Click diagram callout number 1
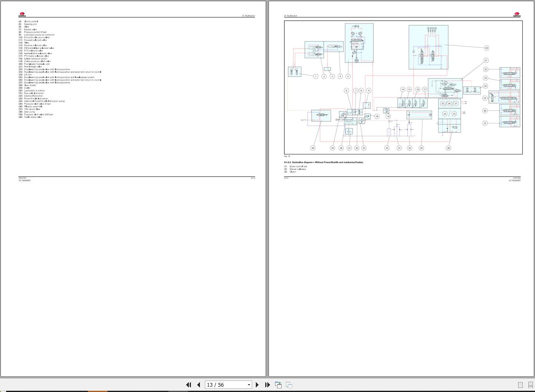The width and height of the screenshot is (535, 392). [316, 76]
